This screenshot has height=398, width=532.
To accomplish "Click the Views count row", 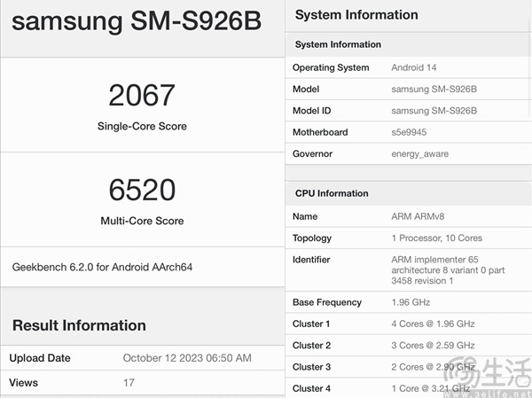I will tap(142, 383).
